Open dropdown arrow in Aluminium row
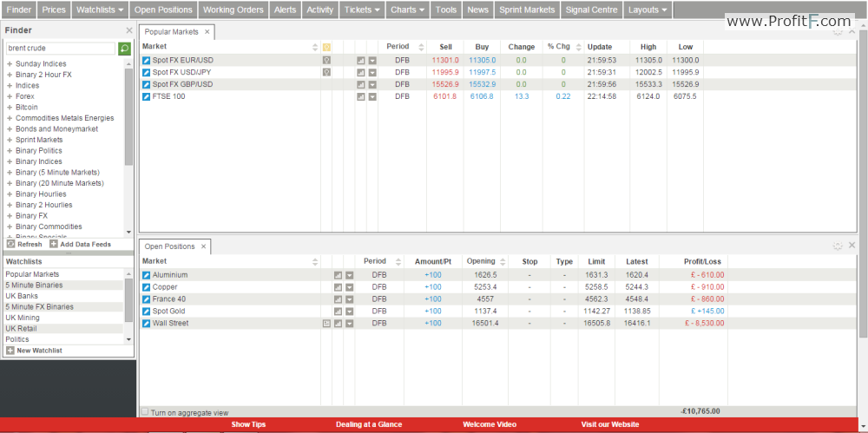Image resolution: width=868 pixels, height=433 pixels. [x=349, y=275]
